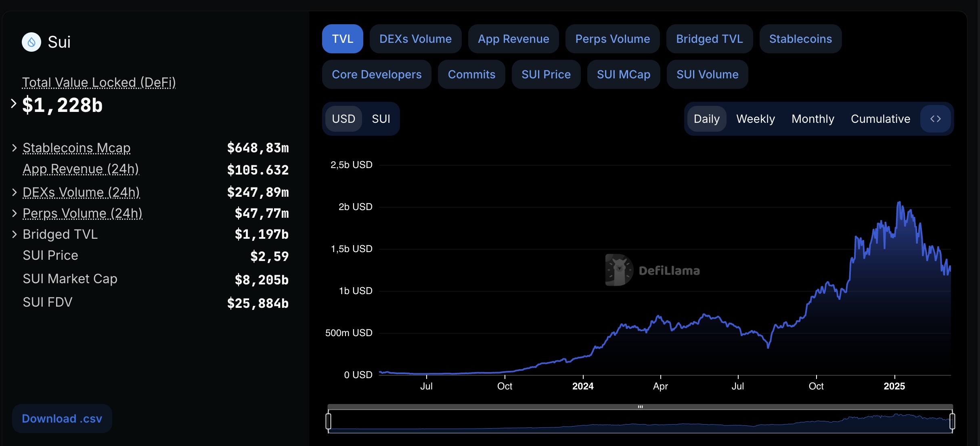Viewport: 980px width, 446px height.
Task: Switch to Cumulative view
Action: tap(881, 119)
